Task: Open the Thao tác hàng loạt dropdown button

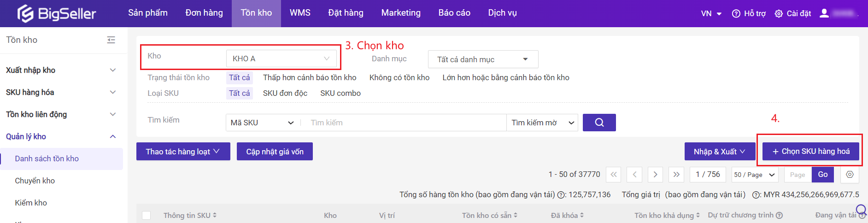Action: coord(183,152)
